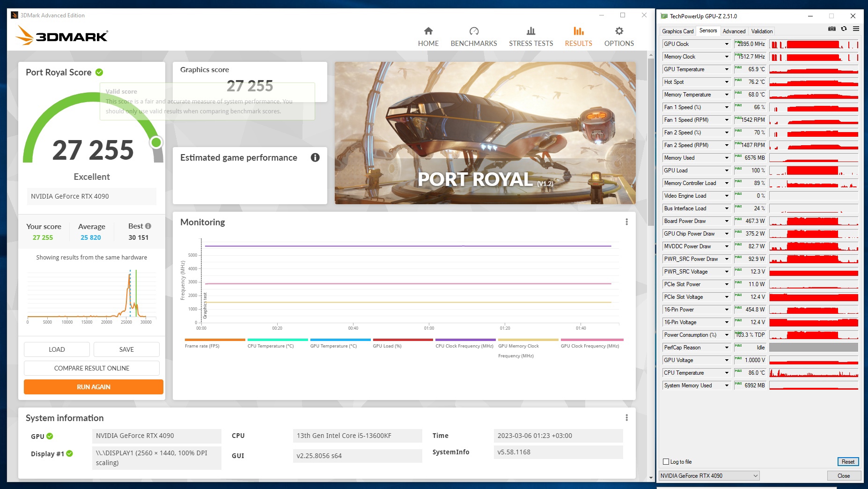The image size is (868, 489).
Task: Click the 3DMark logo
Action: (x=62, y=35)
